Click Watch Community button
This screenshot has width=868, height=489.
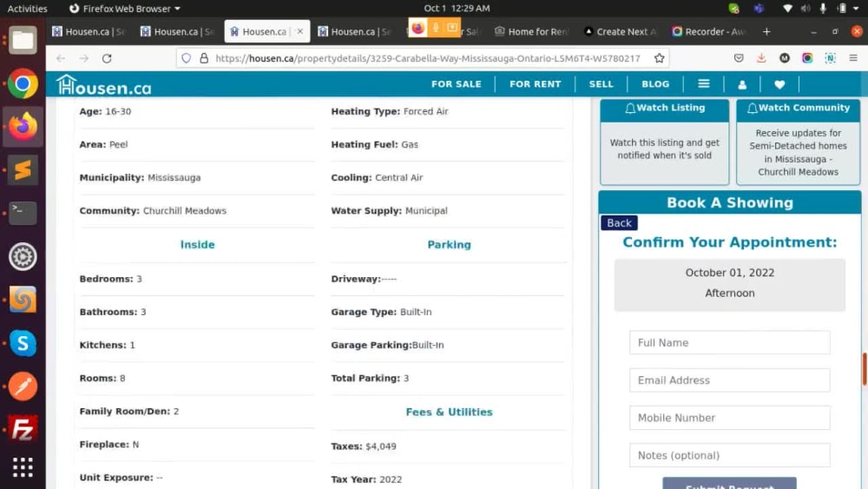798,109
